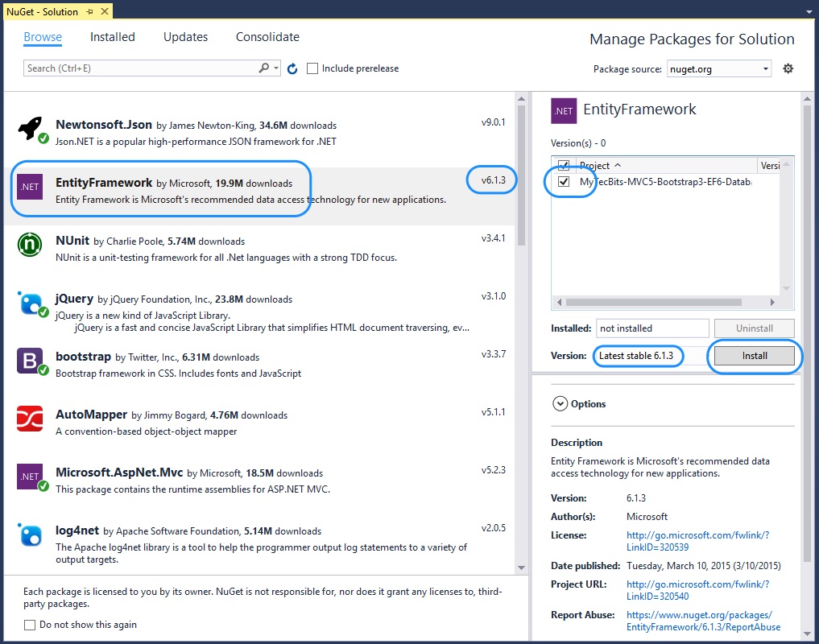819x644 pixels.
Task: Click details pane scroll down arrow
Action: pos(807,634)
